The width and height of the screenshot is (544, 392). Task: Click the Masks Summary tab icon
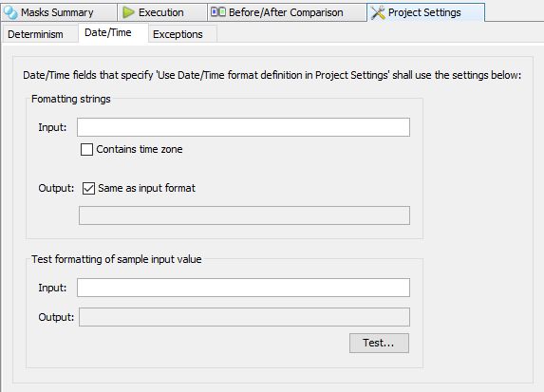(10, 12)
